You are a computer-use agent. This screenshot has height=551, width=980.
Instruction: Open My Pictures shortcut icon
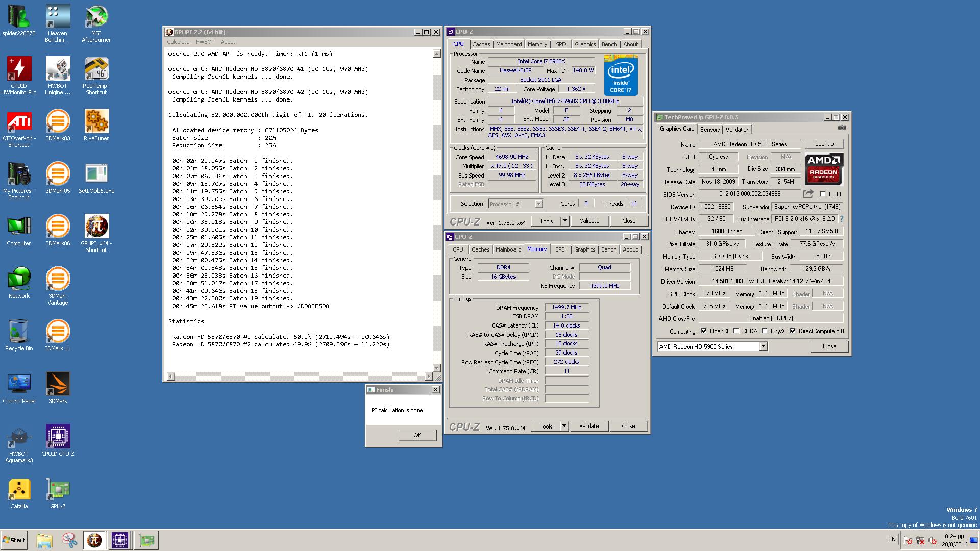[x=19, y=181]
